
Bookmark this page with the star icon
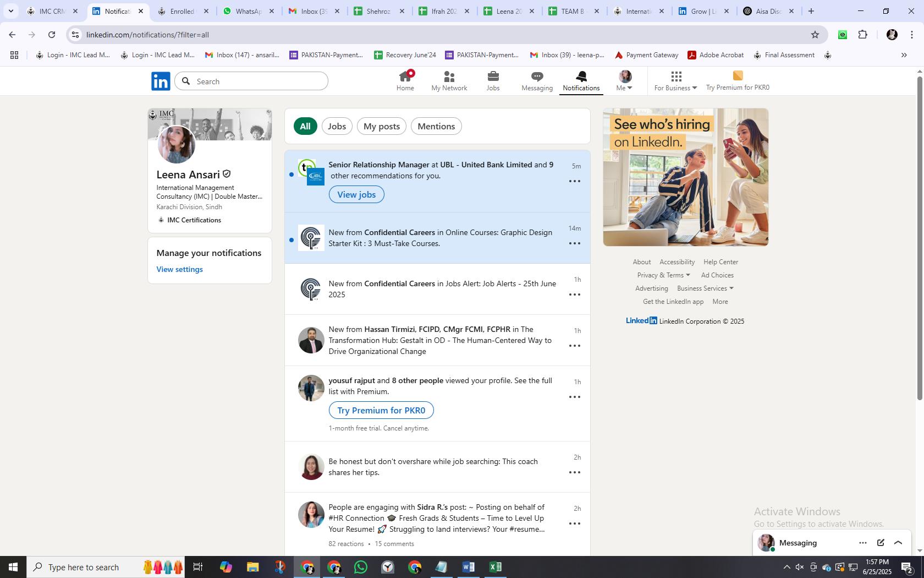[x=815, y=35]
